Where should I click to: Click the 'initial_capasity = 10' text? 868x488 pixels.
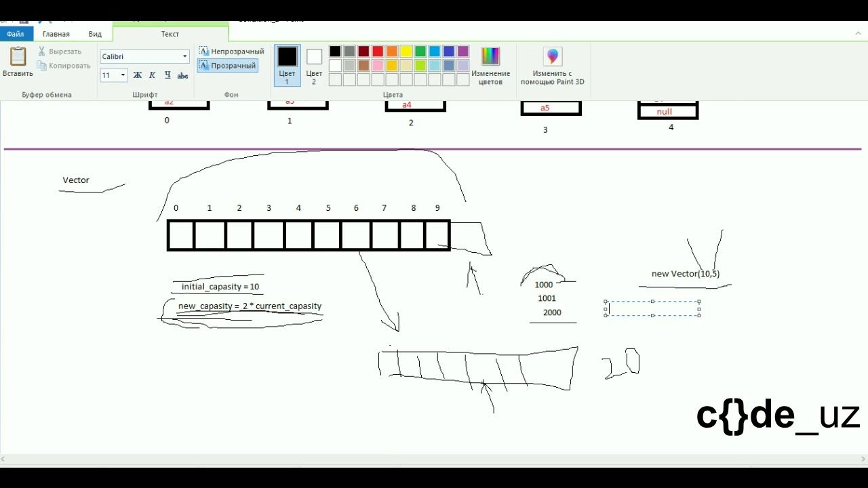click(220, 287)
